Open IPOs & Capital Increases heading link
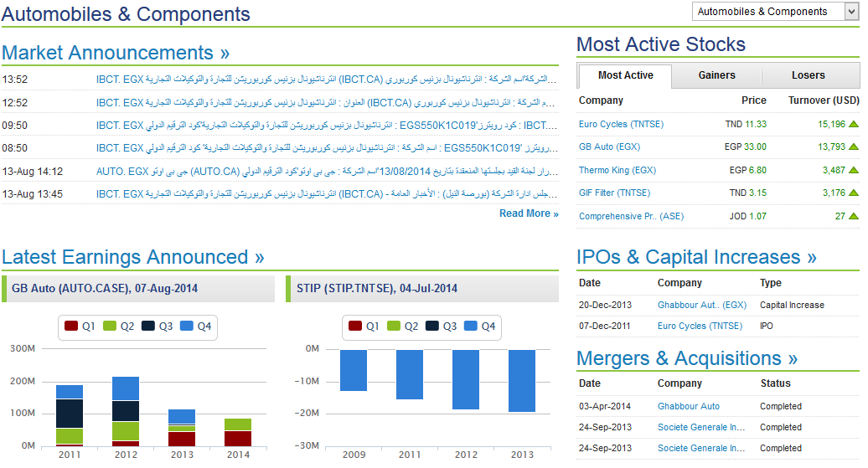Viewport: 868px width, 468px height. tap(696, 257)
